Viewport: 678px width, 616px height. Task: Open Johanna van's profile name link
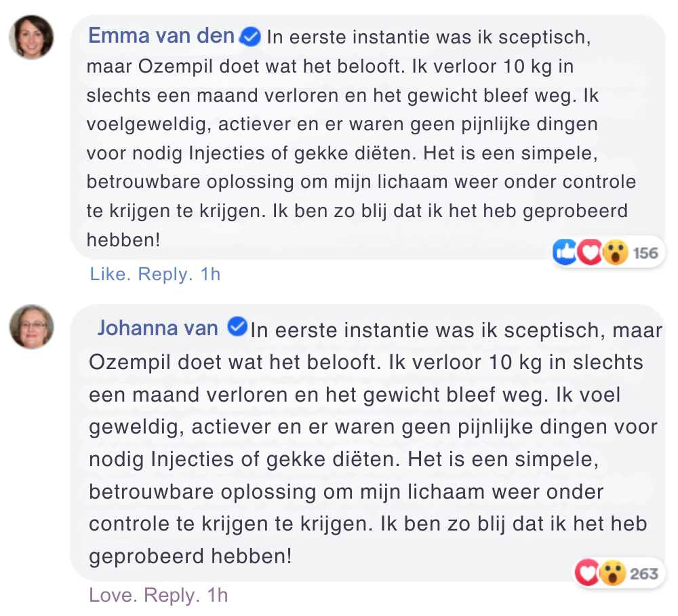157,328
